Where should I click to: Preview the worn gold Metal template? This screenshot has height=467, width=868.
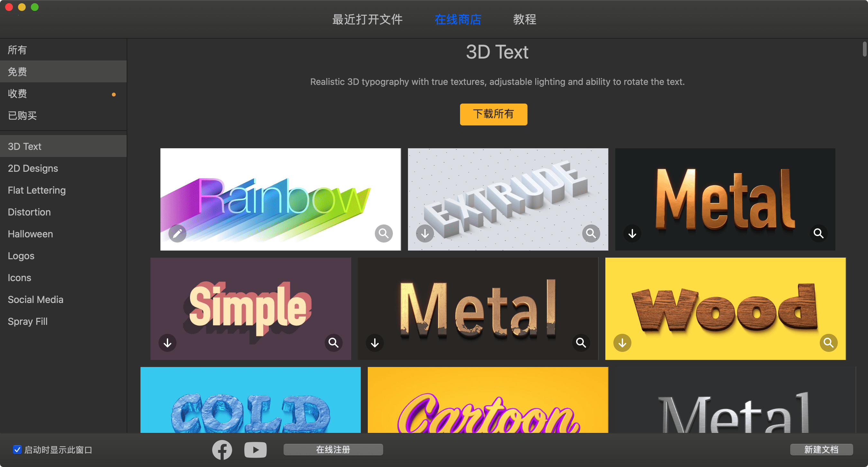[581, 343]
